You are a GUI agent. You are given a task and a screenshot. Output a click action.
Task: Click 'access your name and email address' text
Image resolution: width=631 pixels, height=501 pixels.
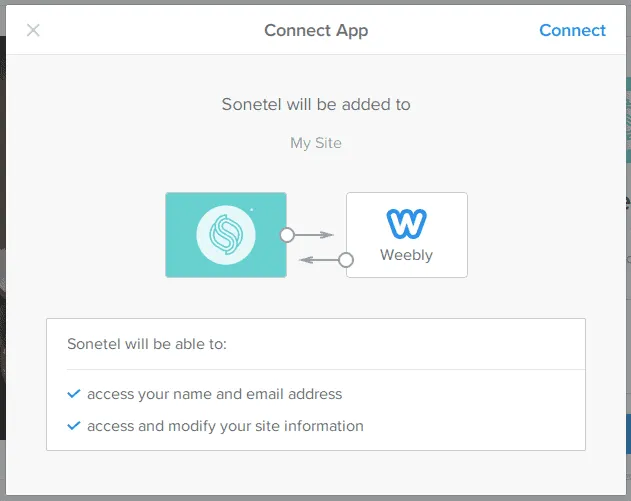(x=215, y=394)
